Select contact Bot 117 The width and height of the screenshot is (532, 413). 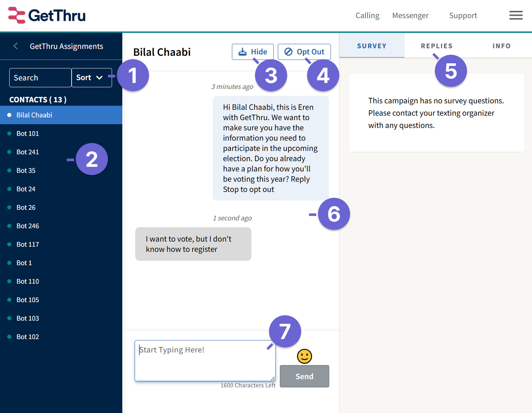(x=61, y=244)
